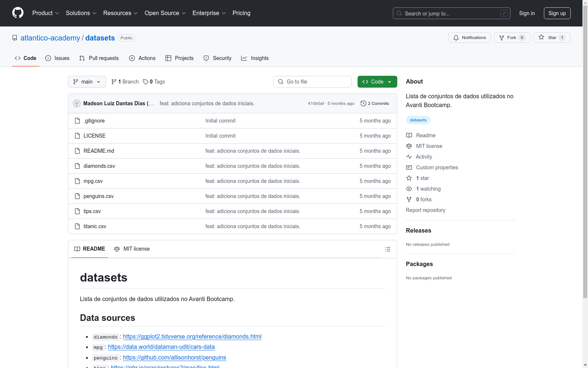
Task: Click the tag icon beside 0 Tags
Action: click(146, 82)
